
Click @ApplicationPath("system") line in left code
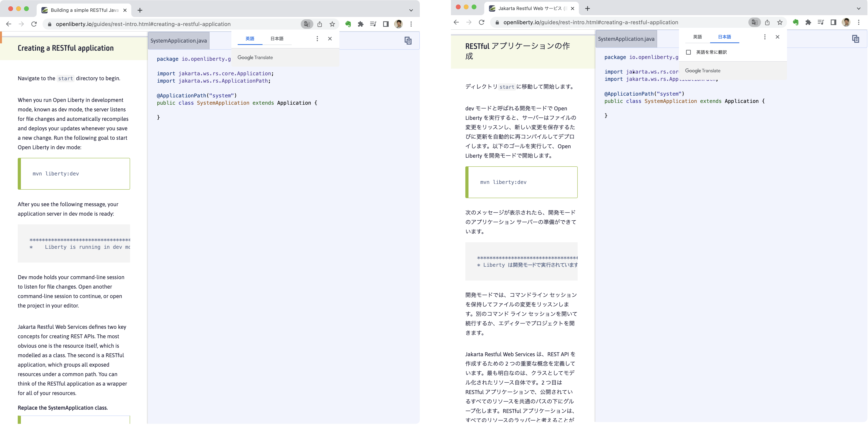tap(197, 96)
